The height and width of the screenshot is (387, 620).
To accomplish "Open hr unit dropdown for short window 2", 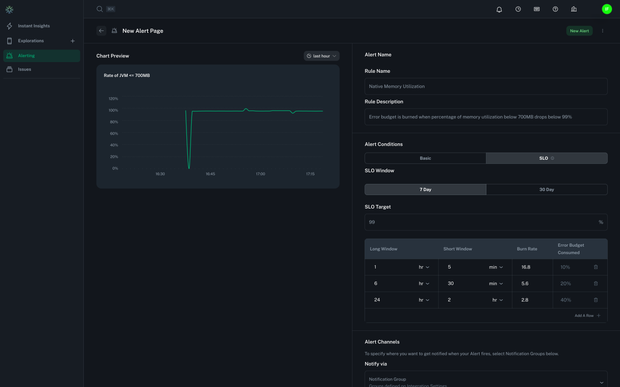I will point(497,300).
